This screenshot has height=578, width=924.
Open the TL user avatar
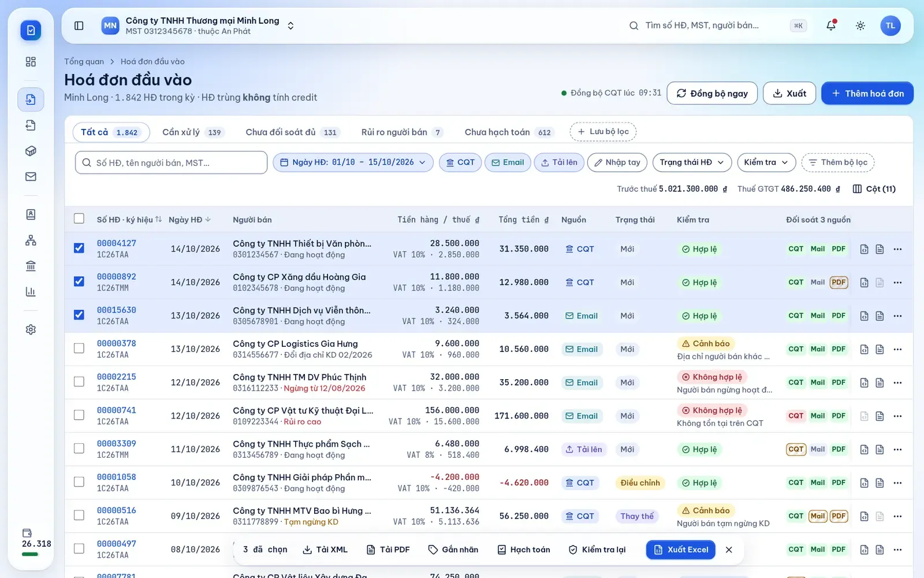[891, 25]
